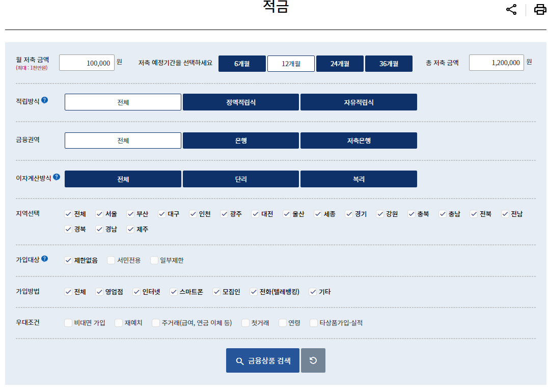
Task: Click the 금융상품 검색 search button
Action: pos(263,360)
